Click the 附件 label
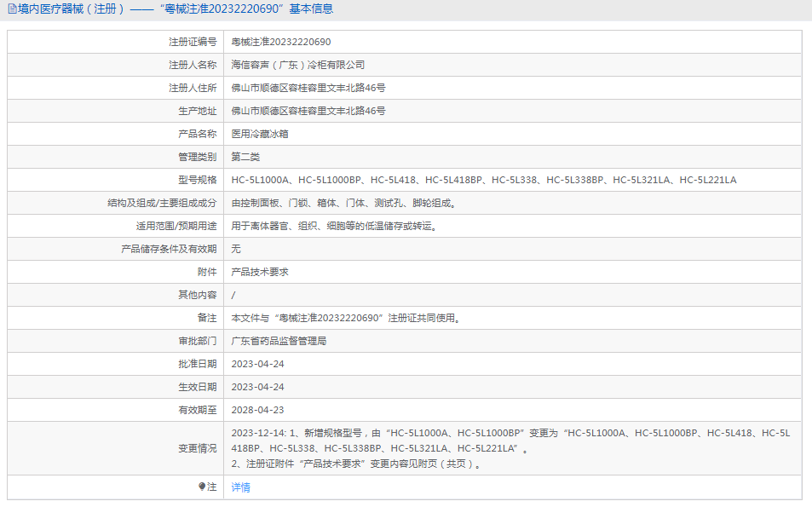812x507 pixels. (x=207, y=272)
